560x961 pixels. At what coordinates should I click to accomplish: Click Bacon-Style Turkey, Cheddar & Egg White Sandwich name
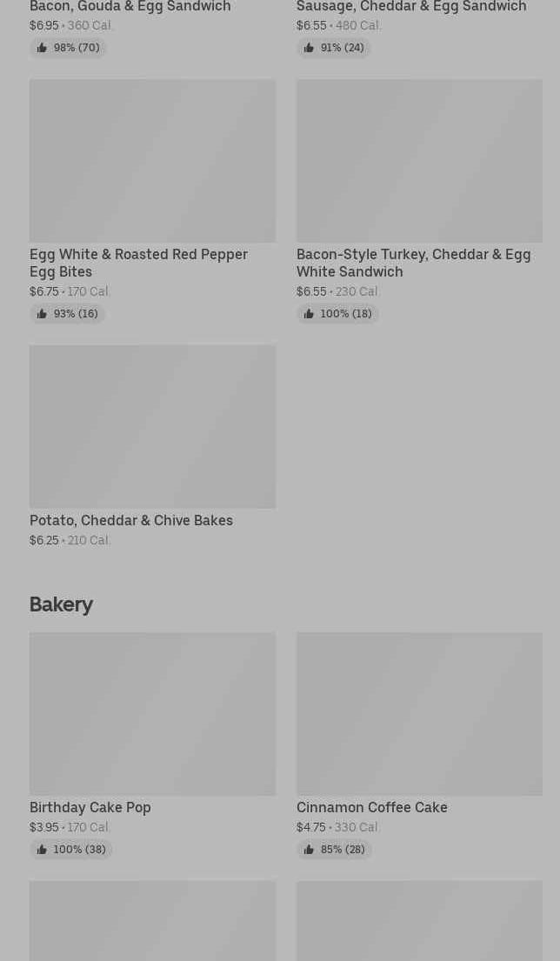click(x=413, y=263)
